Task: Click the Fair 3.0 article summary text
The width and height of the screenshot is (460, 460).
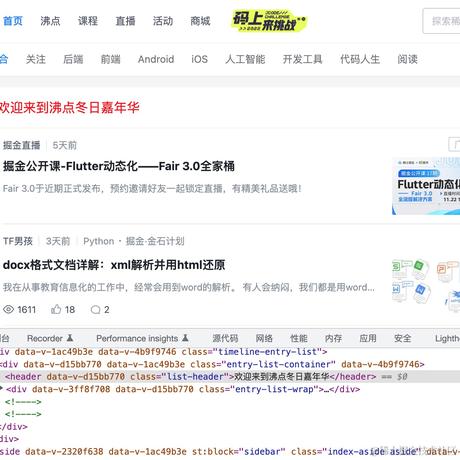Action: click(152, 189)
